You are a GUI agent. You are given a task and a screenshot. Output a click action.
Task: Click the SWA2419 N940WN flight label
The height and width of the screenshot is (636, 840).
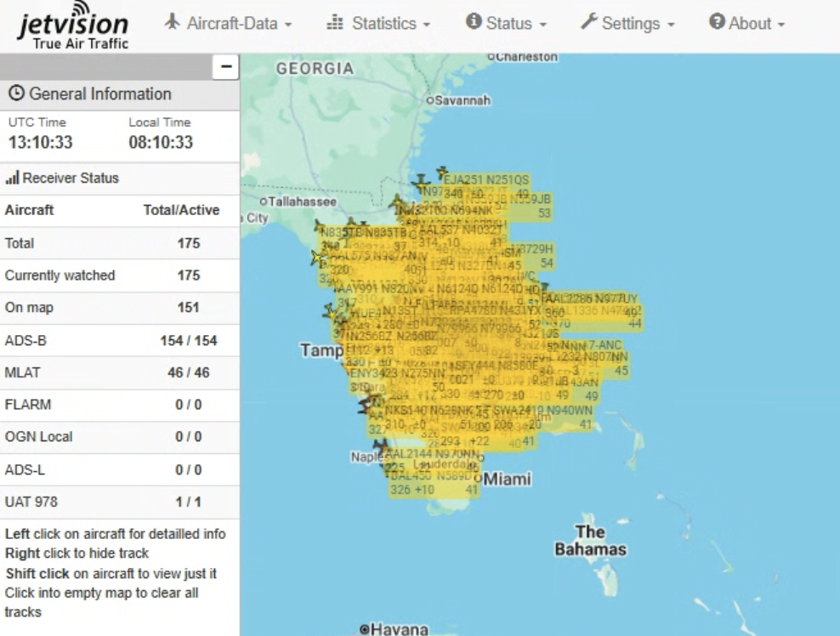[x=542, y=411]
